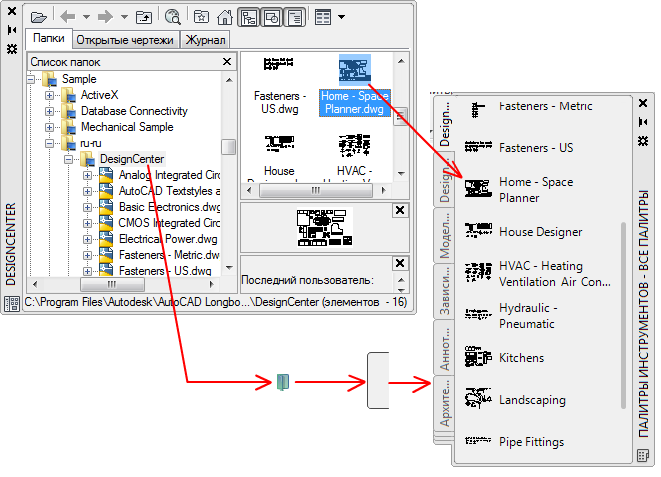Open the Views dropdown arrow
The image size is (661, 477).
(341, 17)
